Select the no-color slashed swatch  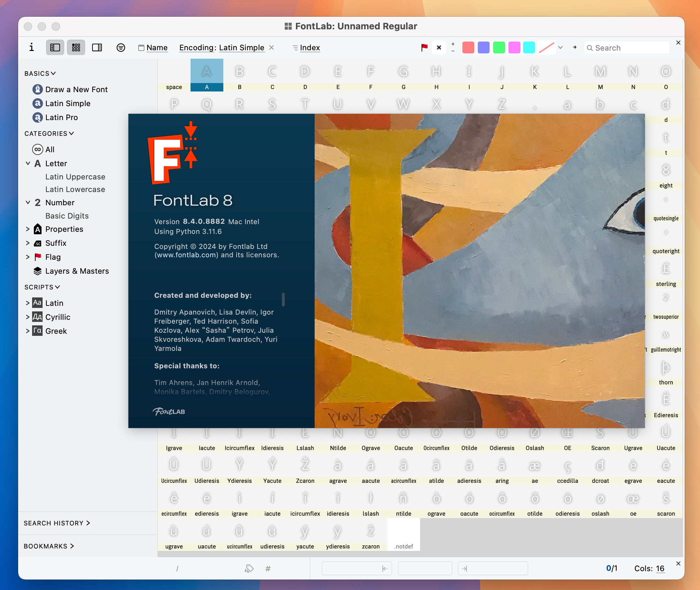(546, 47)
